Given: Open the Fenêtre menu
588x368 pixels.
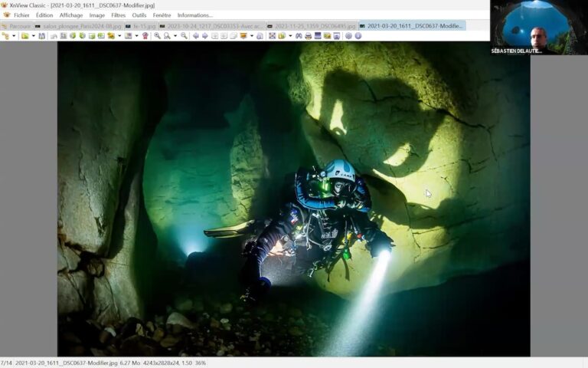Looking at the screenshot, I should point(162,15).
